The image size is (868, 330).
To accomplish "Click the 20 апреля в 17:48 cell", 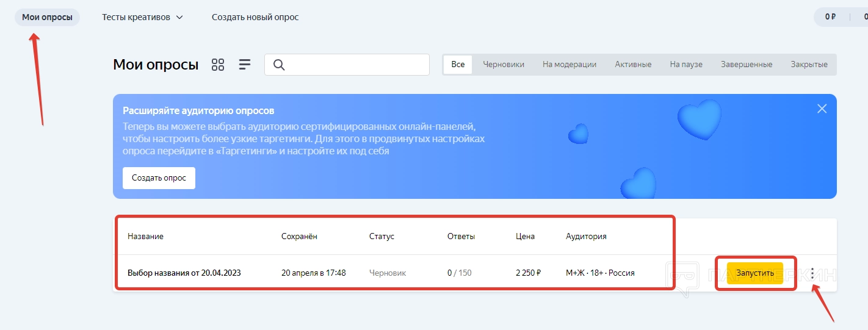I will click(314, 273).
